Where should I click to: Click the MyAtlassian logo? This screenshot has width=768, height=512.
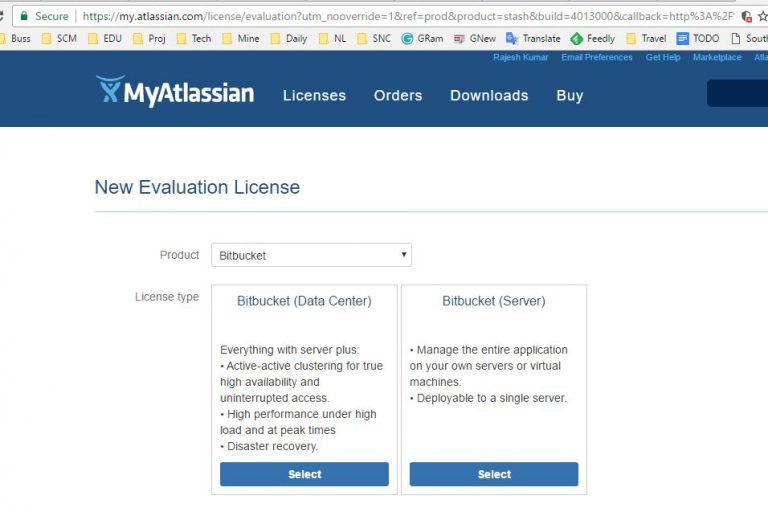coord(175,92)
